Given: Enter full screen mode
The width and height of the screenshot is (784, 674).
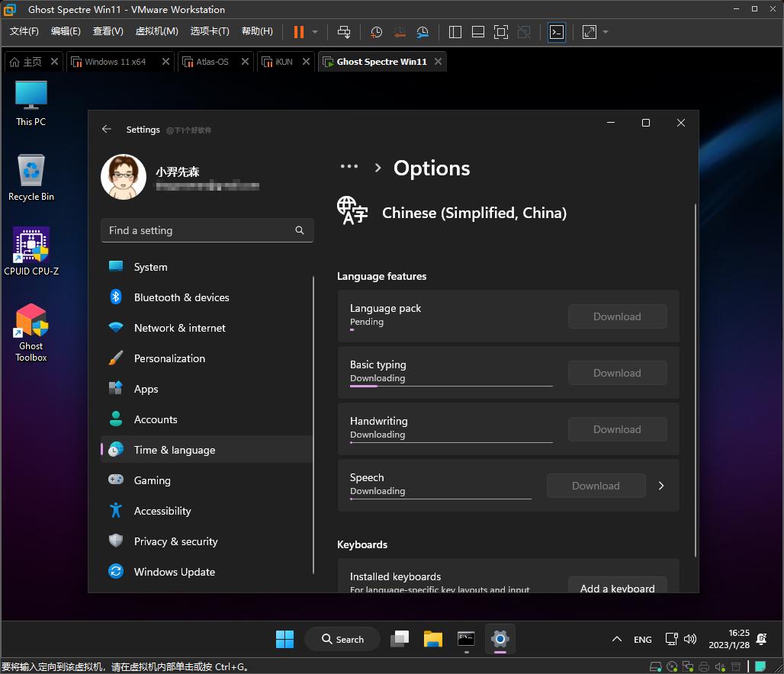Looking at the screenshot, I should tap(501, 32).
